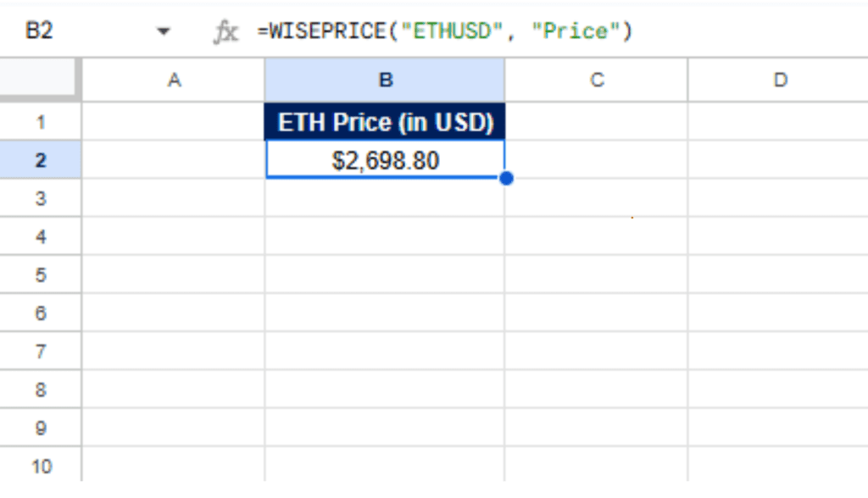Select row 1 header
The width and height of the screenshot is (868, 498).
coord(41,122)
